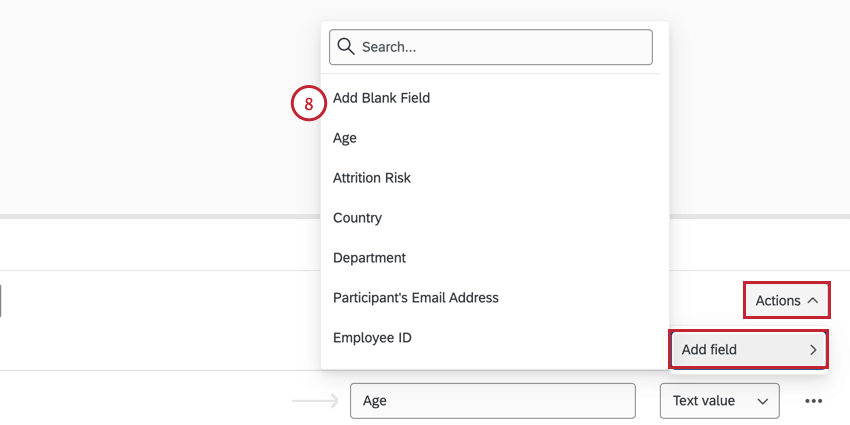Click the arrow icon beside Age field
This screenshot has height=425, width=850.
314,401
